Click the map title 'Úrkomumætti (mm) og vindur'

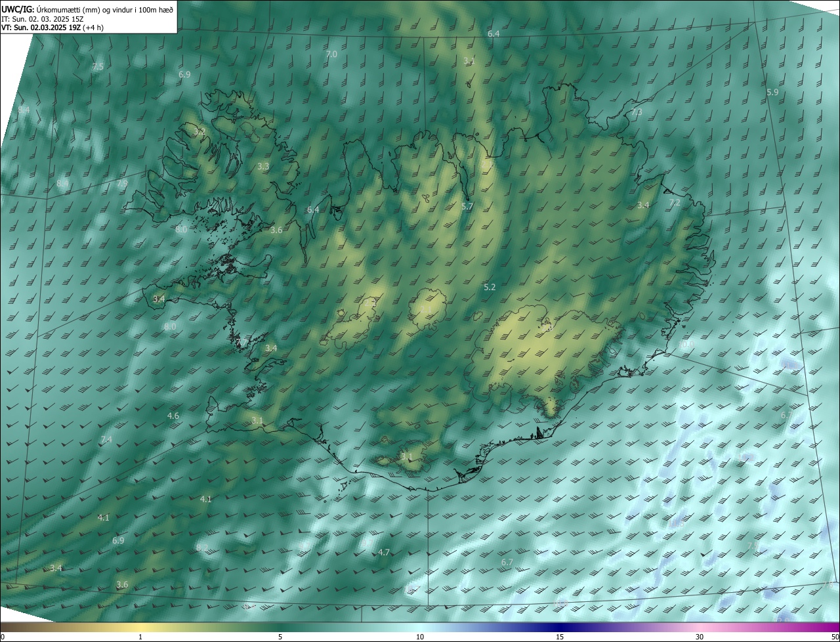pyautogui.click(x=83, y=9)
